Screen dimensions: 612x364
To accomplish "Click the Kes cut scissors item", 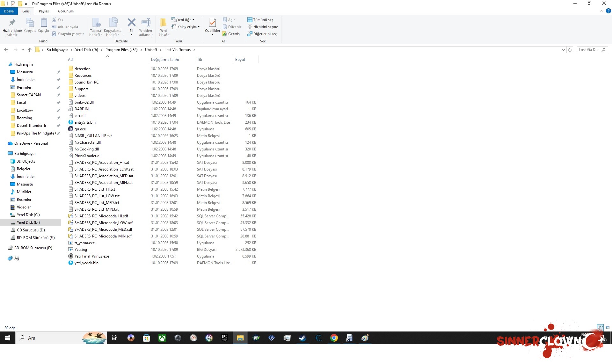I will coord(58,20).
